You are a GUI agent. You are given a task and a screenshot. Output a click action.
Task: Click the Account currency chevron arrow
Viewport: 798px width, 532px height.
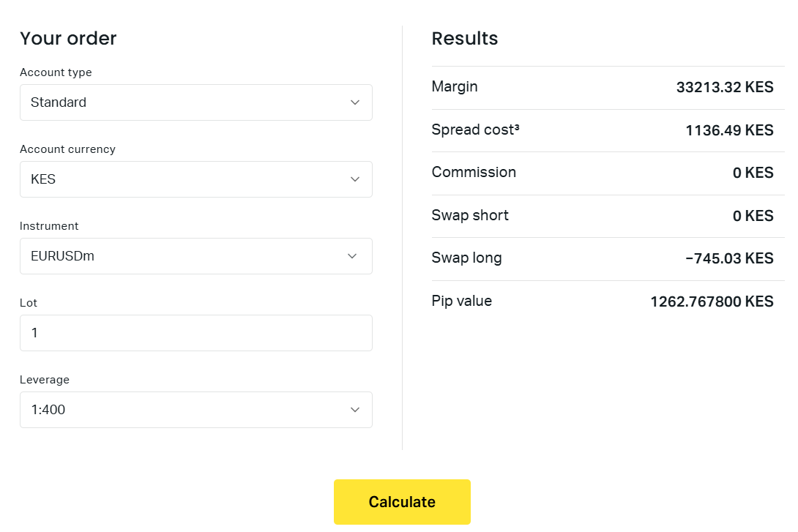point(355,179)
